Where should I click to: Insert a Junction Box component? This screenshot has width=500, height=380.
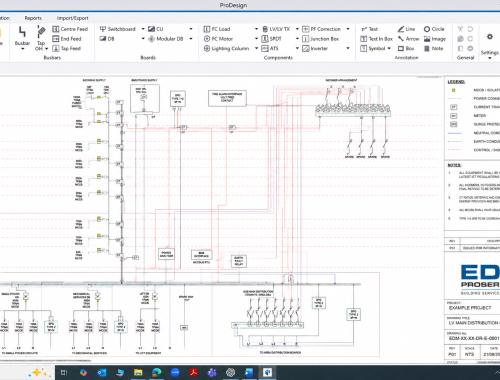click(x=320, y=39)
